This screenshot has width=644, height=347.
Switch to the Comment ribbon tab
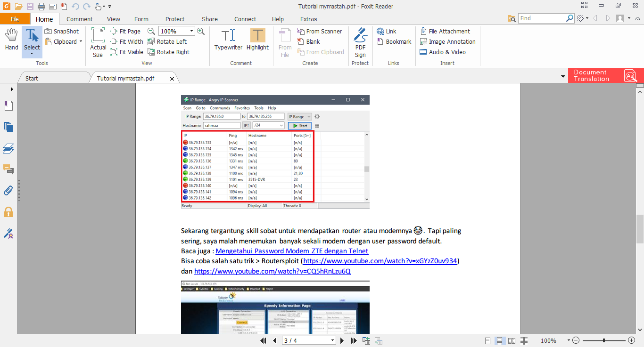[79, 19]
